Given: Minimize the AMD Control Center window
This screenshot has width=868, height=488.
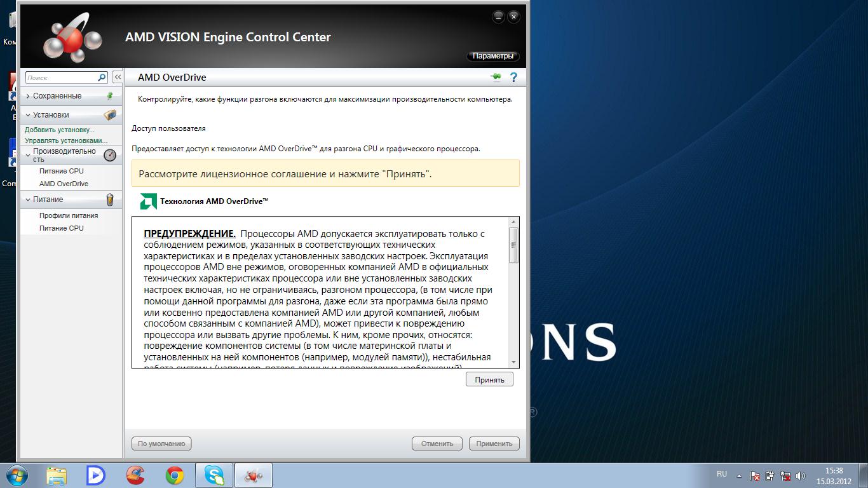Looking at the screenshot, I should pyautogui.click(x=499, y=17).
